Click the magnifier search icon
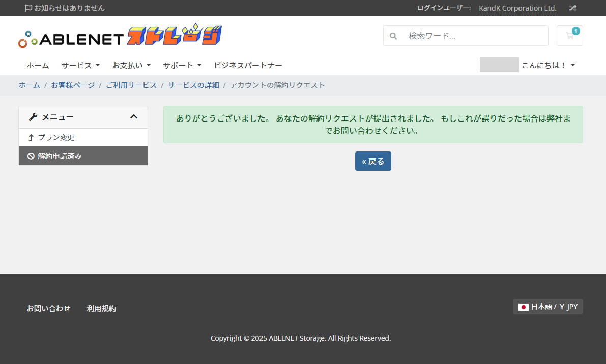Screen dimensions: 606x364 393,36
